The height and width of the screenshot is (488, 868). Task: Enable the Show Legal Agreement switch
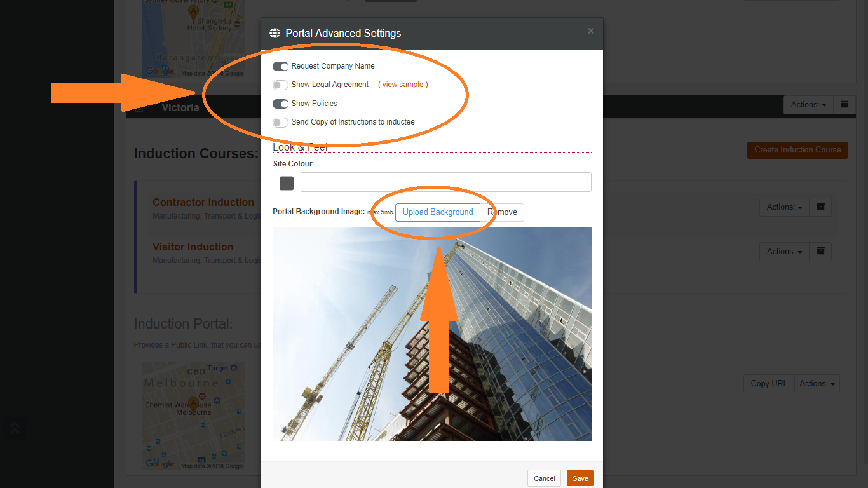(280, 85)
